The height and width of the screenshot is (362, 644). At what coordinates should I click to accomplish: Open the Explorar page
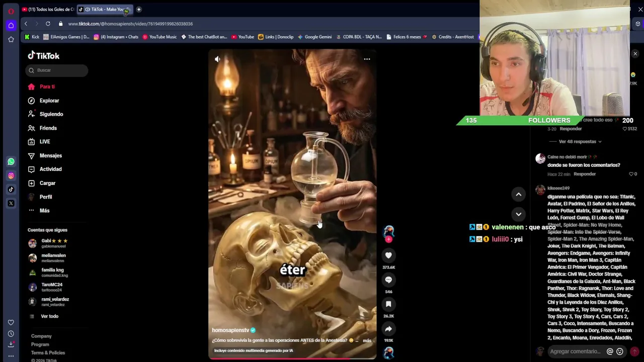43,101
